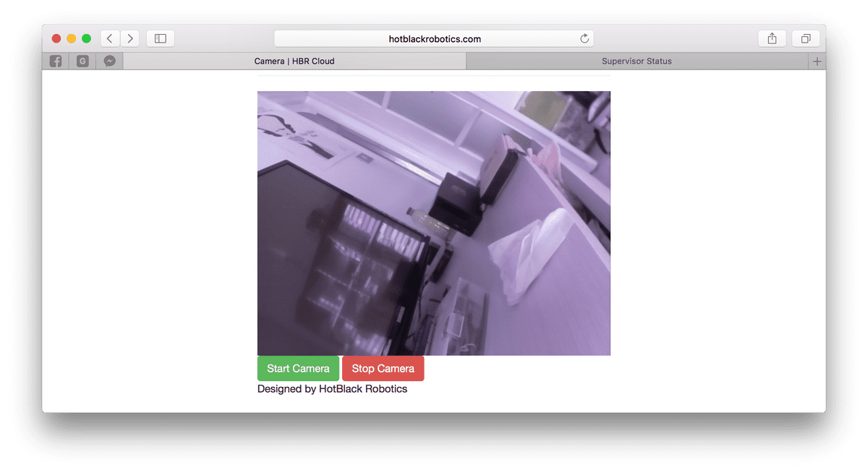The height and width of the screenshot is (473, 868).
Task: Open the tab overview icon
Action: (806, 38)
